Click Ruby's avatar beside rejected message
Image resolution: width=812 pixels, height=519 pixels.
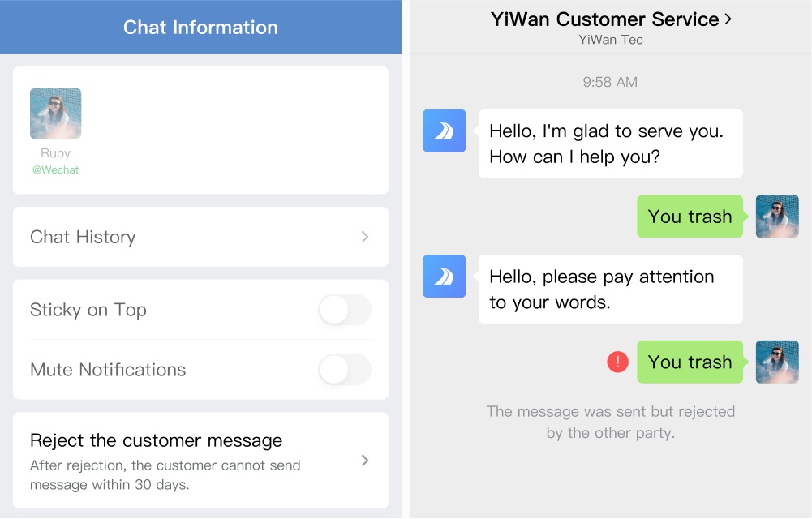(x=777, y=362)
